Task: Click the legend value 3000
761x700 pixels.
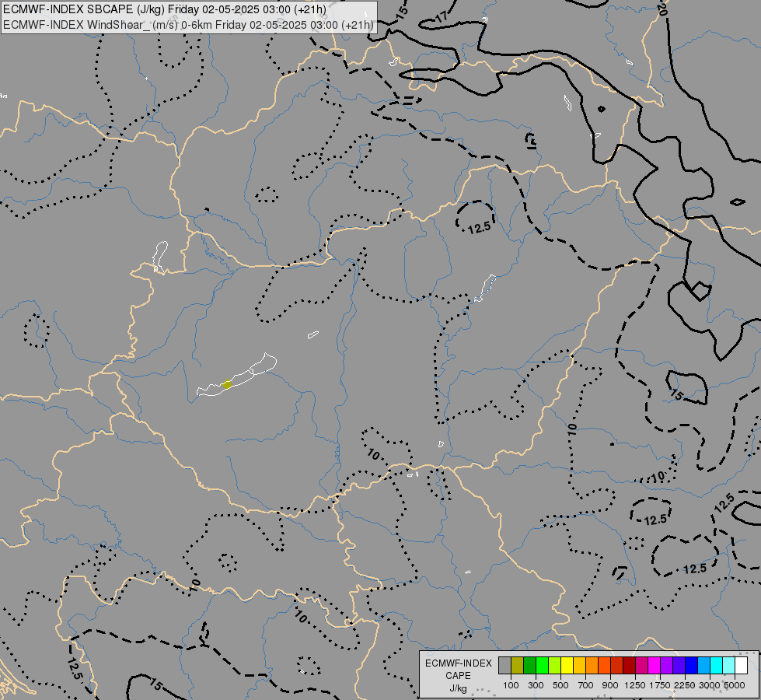Action: tap(710, 685)
